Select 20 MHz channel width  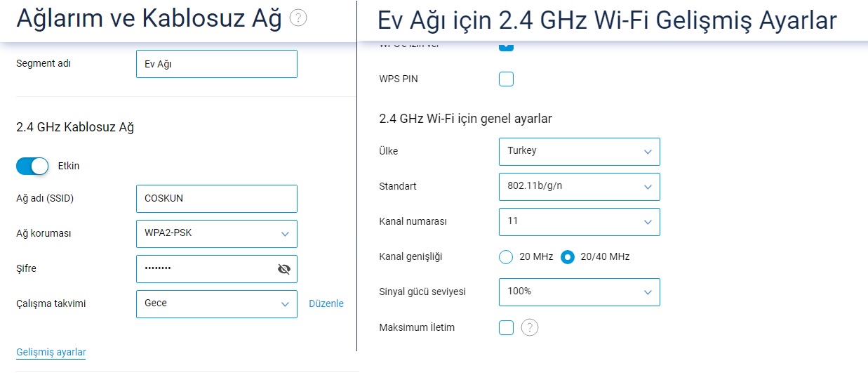(506, 257)
